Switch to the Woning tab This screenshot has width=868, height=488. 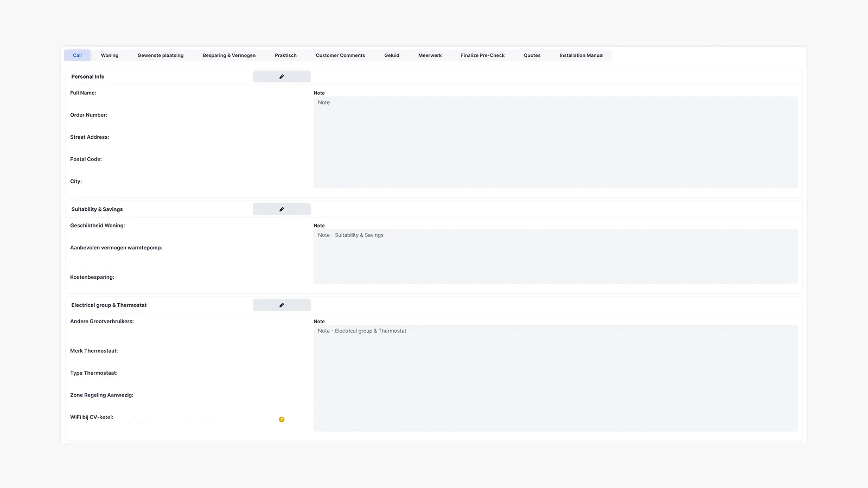tap(110, 55)
